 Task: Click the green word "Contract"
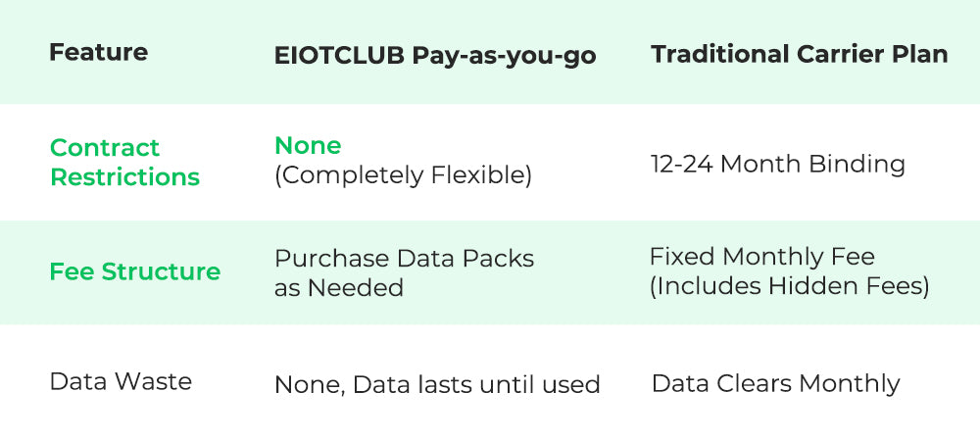tap(104, 148)
